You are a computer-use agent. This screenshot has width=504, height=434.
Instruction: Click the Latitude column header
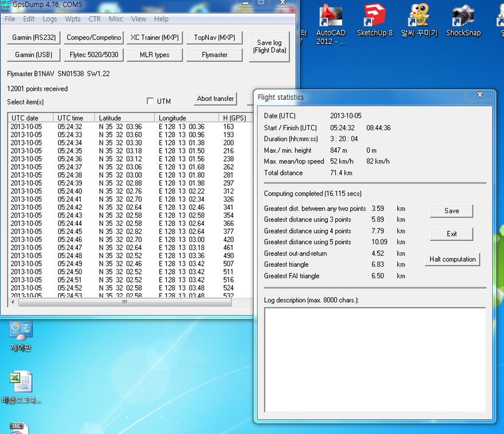pyautogui.click(x=124, y=118)
